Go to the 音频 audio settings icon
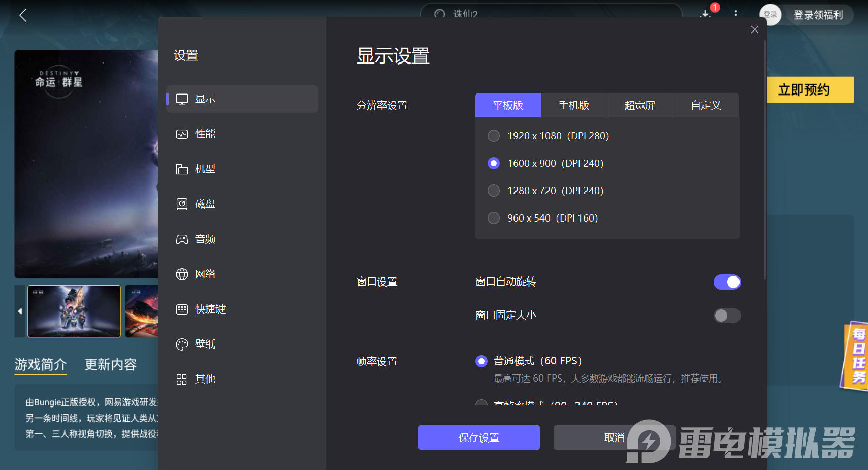 coord(182,239)
